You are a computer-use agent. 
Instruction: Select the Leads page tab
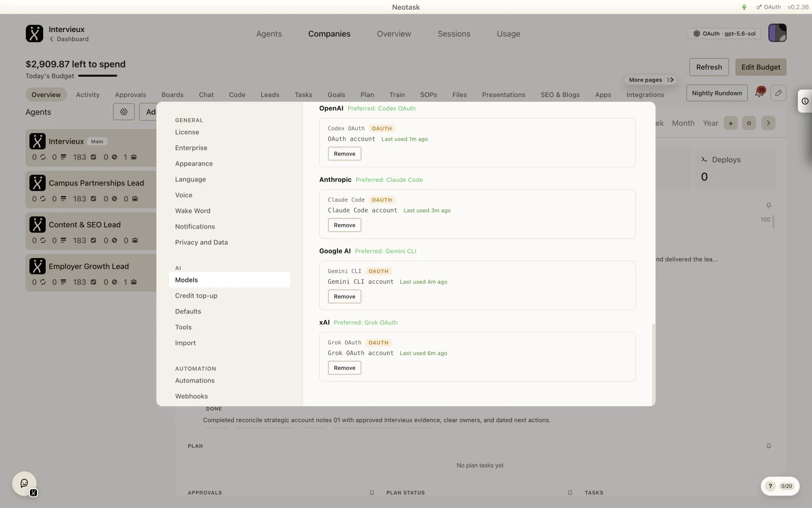pos(270,95)
